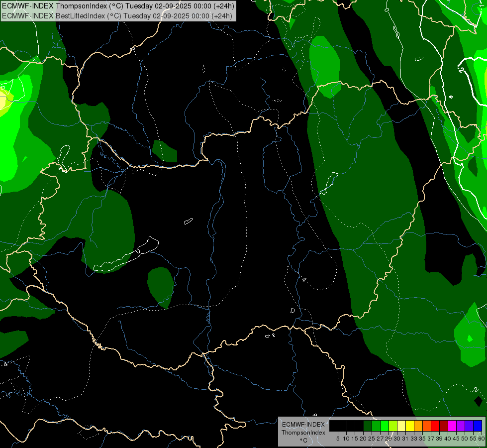Choose the pure yellow 31–33 legend swatch

(x=410, y=426)
